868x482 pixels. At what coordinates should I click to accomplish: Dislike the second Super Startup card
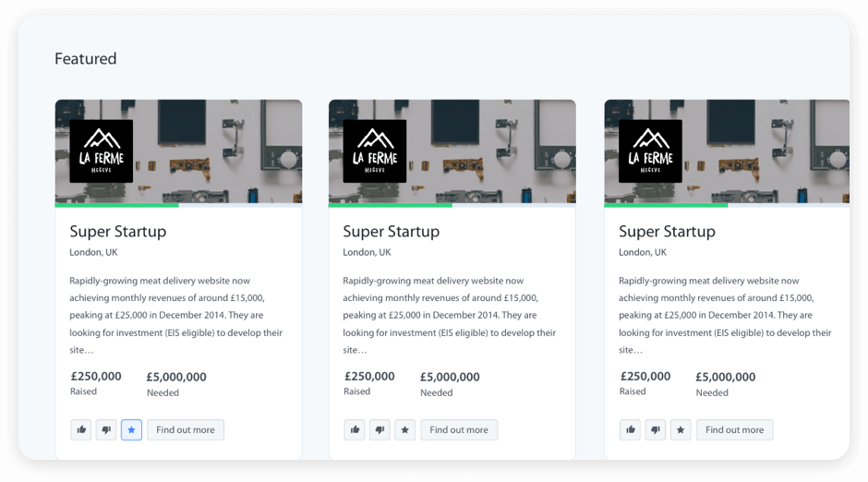click(380, 430)
